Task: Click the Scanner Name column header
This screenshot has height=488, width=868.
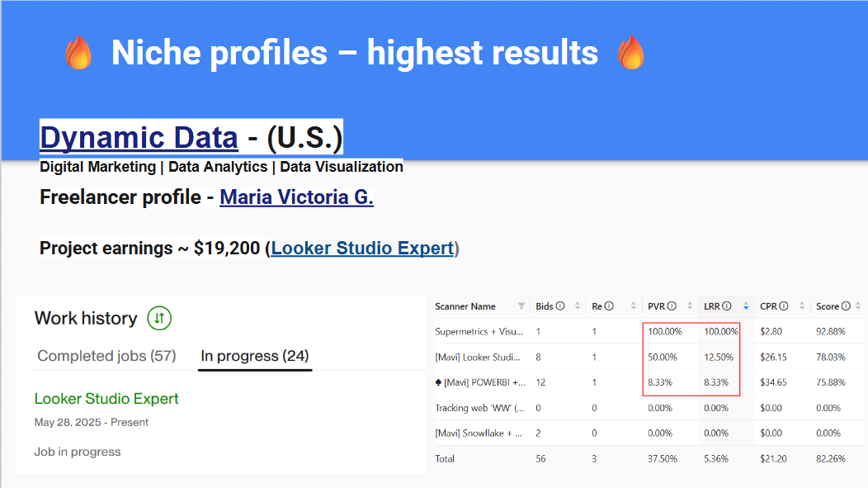Action: [x=465, y=306]
